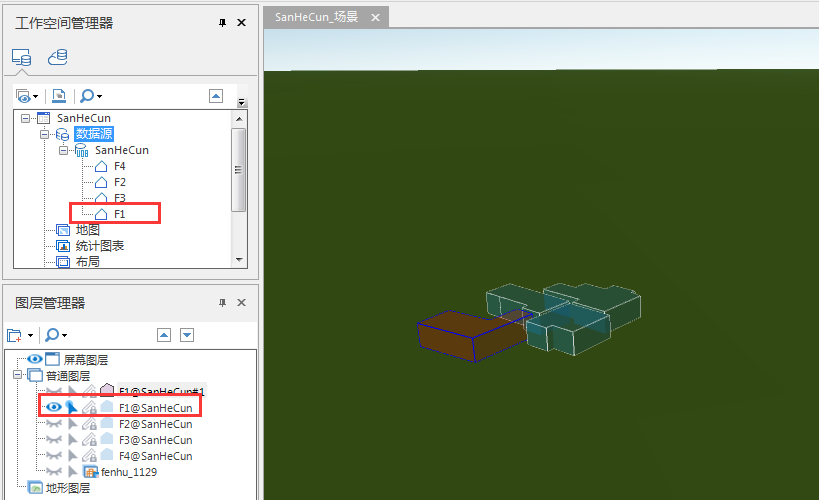
Task: Toggle selectable arrow for F1@SanHeCun layer
Action: click(72, 408)
